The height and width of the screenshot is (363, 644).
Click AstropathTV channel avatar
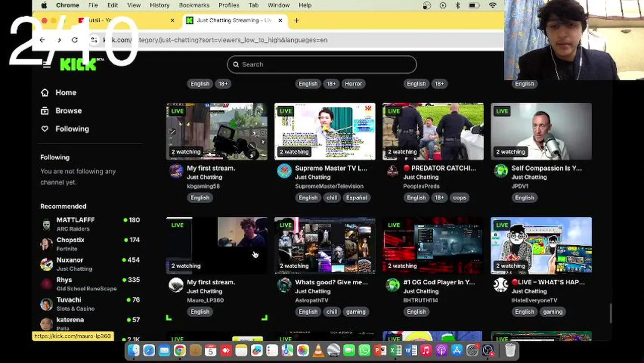click(284, 285)
